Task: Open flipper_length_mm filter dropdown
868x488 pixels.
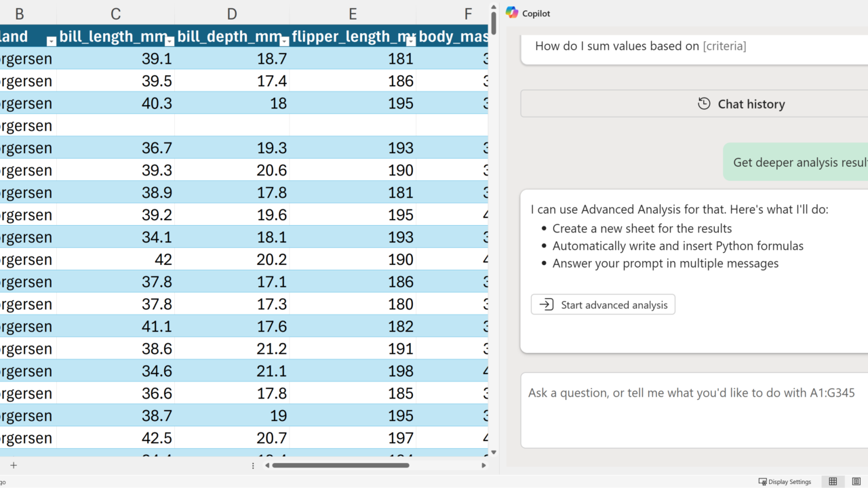Action: pyautogui.click(x=411, y=41)
